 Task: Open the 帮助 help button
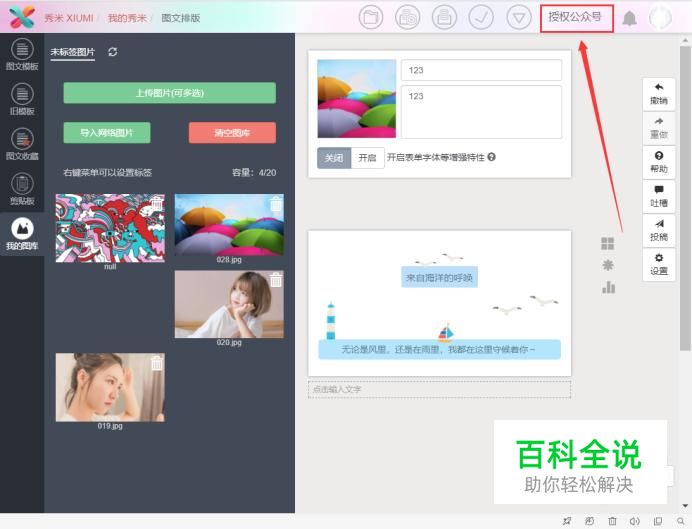pos(658,162)
